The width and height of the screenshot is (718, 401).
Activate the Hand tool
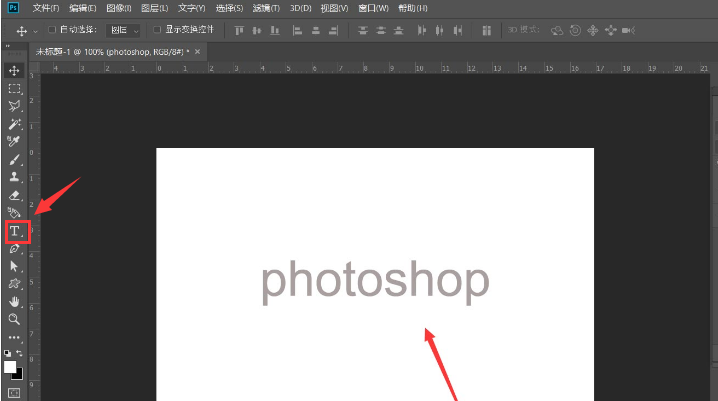pyautogui.click(x=14, y=302)
